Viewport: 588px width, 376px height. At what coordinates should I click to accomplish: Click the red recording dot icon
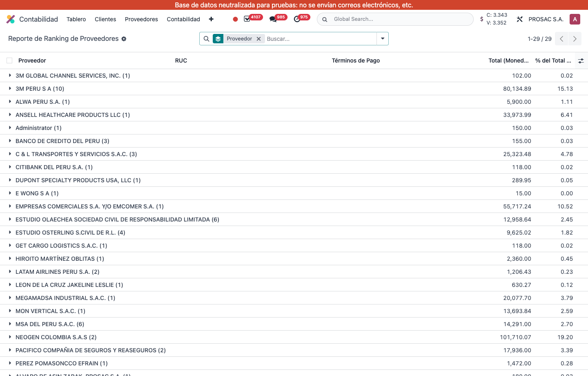coord(235,19)
